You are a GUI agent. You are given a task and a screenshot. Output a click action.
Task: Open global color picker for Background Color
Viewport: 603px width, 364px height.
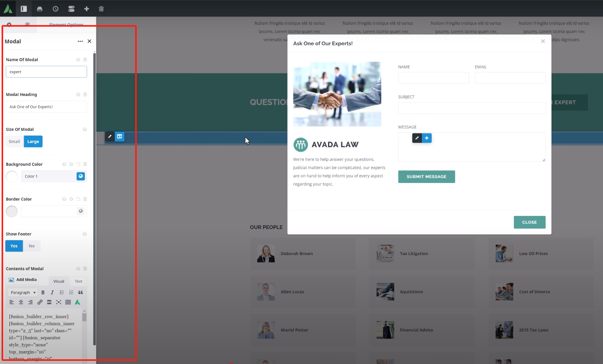click(81, 176)
